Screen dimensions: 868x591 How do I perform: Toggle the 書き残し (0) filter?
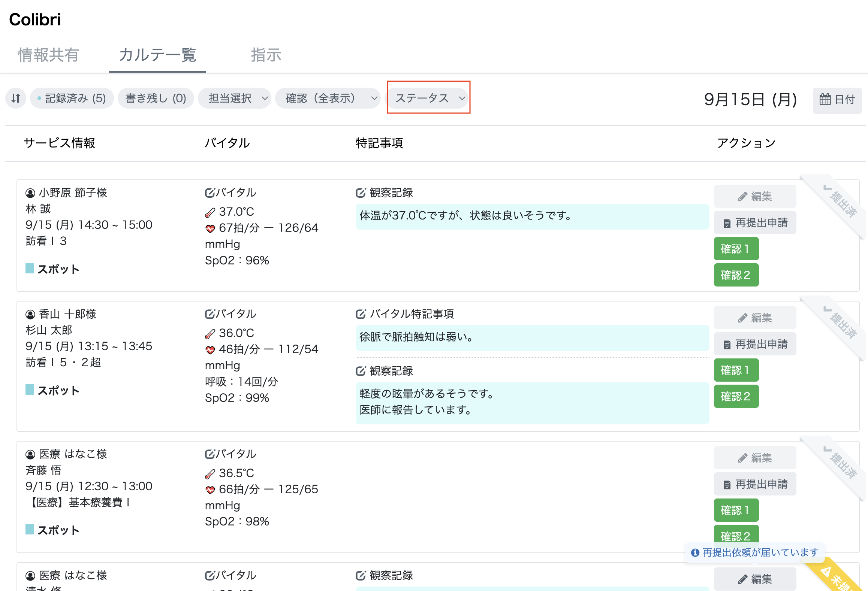click(156, 98)
